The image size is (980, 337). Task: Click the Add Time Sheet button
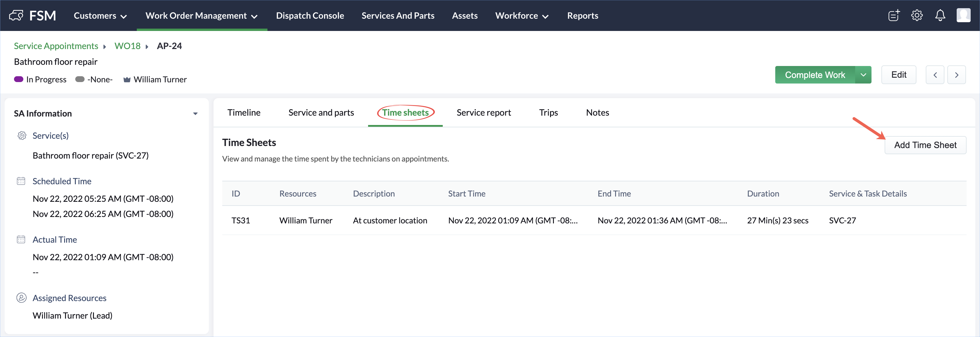click(925, 145)
